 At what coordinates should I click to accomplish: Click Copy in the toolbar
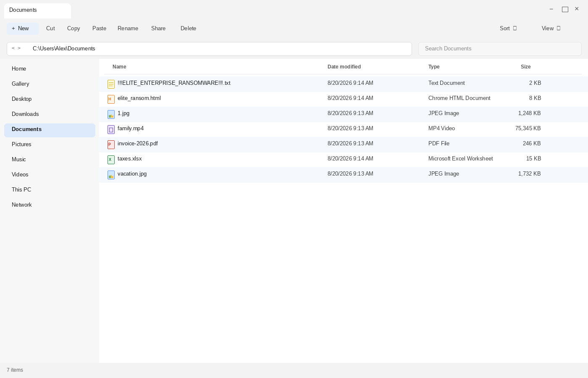[73, 29]
